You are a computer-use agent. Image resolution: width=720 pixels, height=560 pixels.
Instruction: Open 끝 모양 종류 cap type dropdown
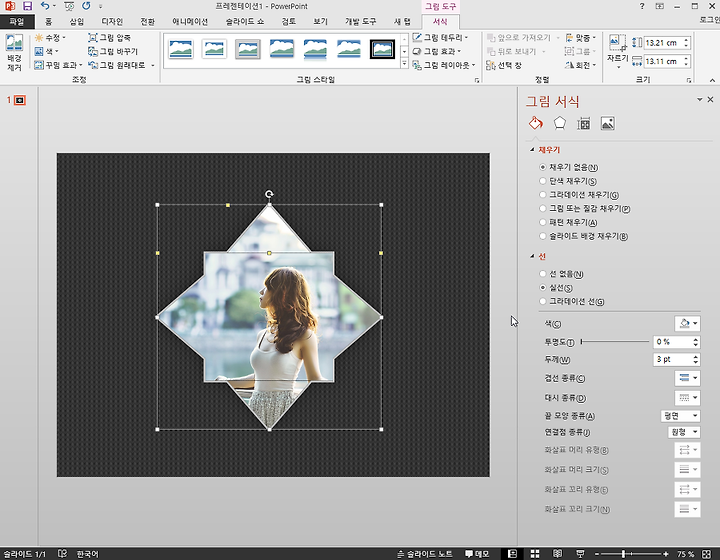tap(680, 416)
